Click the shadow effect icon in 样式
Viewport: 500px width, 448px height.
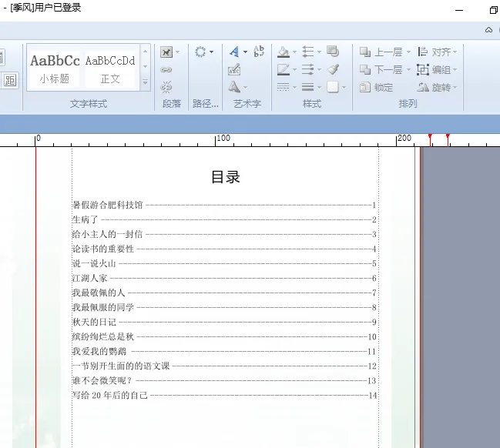(x=333, y=52)
